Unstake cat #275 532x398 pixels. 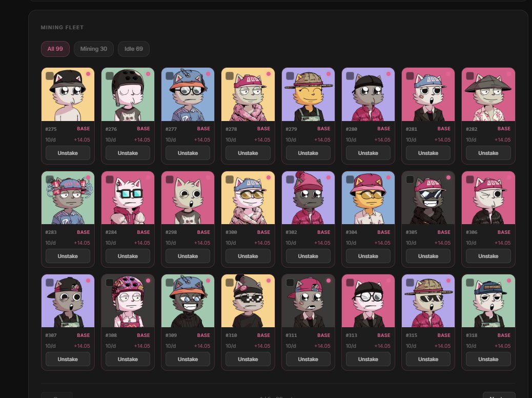point(68,153)
